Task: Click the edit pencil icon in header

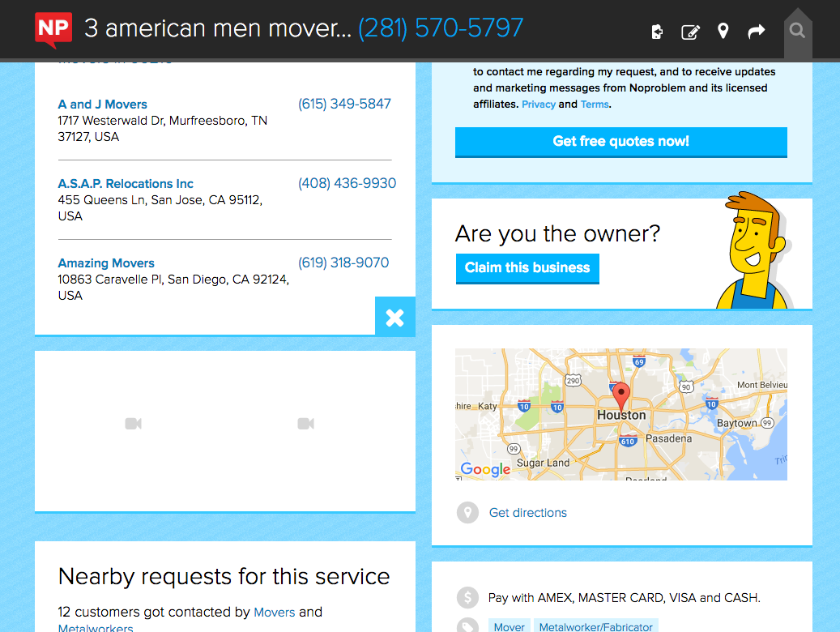Action: pyautogui.click(x=690, y=32)
